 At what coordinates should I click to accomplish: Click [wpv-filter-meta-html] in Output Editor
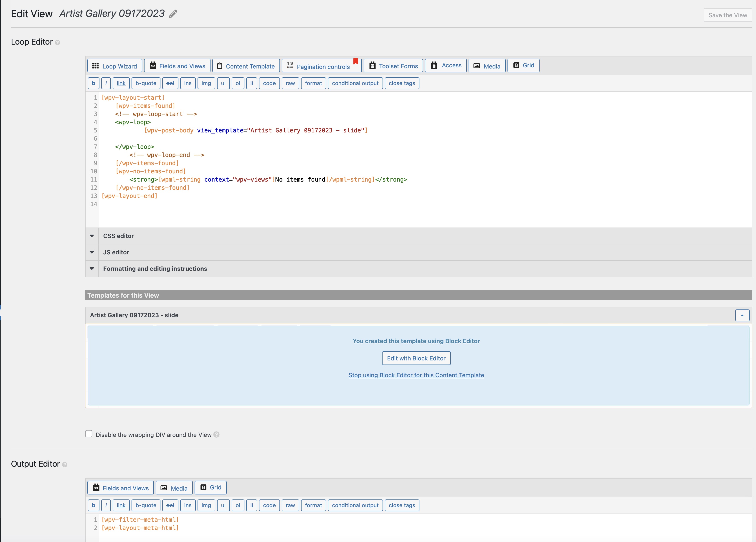coord(140,520)
